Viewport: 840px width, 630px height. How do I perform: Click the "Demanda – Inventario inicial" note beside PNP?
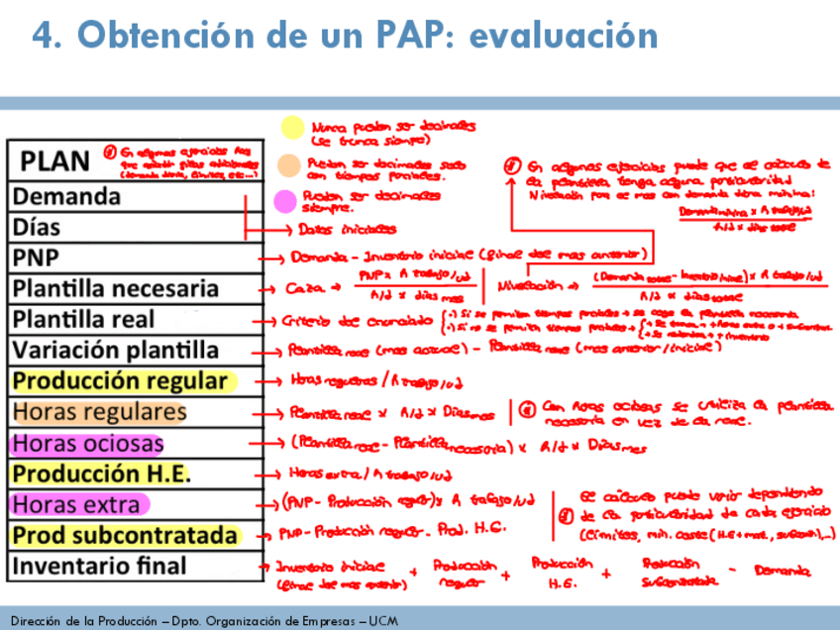point(469,257)
